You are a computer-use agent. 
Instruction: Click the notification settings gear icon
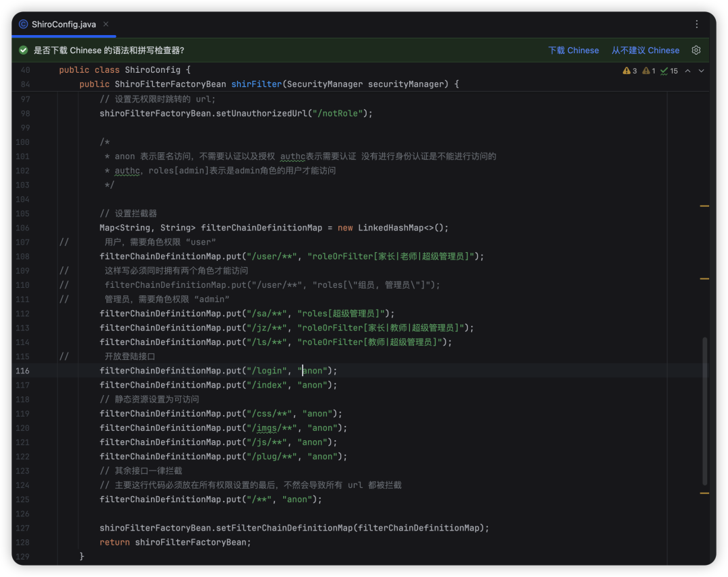coord(696,51)
